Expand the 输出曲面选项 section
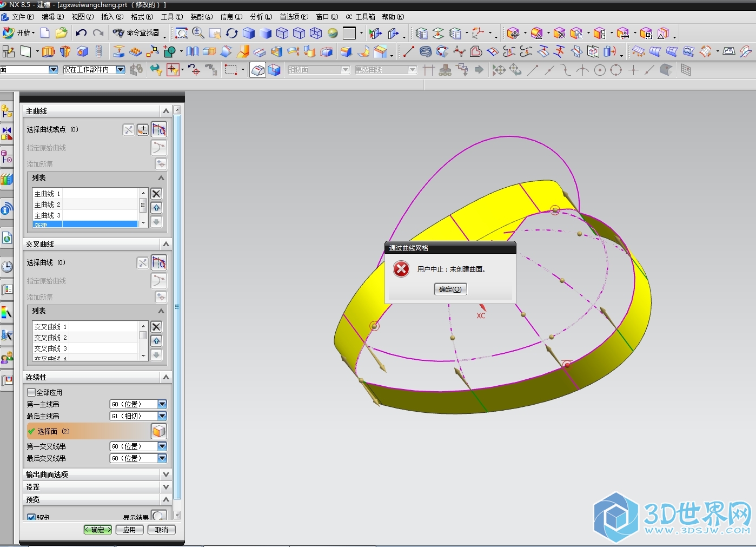 coord(166,474)
